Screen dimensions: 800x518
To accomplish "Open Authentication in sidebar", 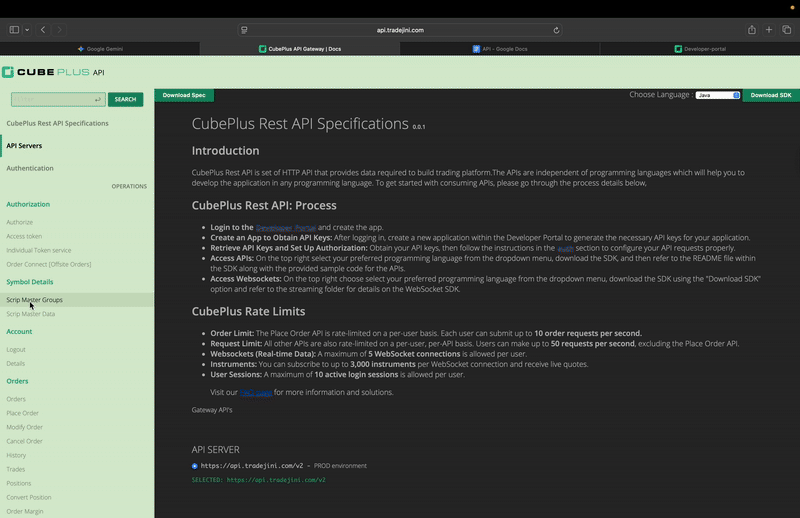I will [x=30, y=168].
